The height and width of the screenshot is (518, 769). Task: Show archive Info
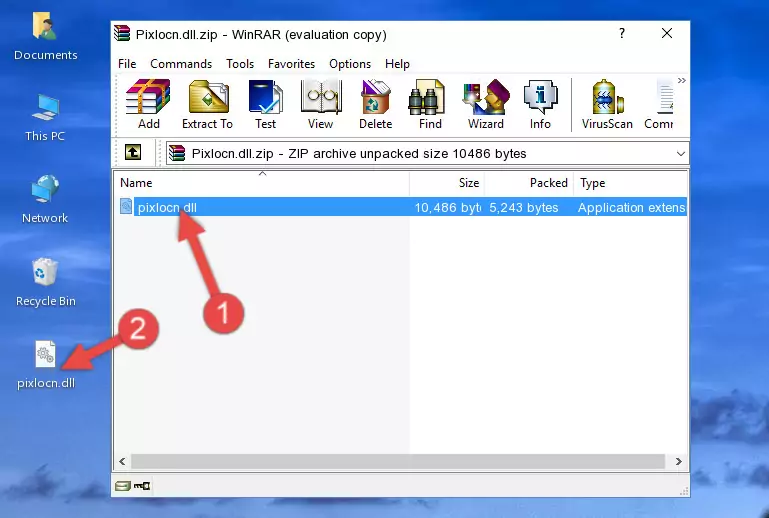[x=540, y=104]
